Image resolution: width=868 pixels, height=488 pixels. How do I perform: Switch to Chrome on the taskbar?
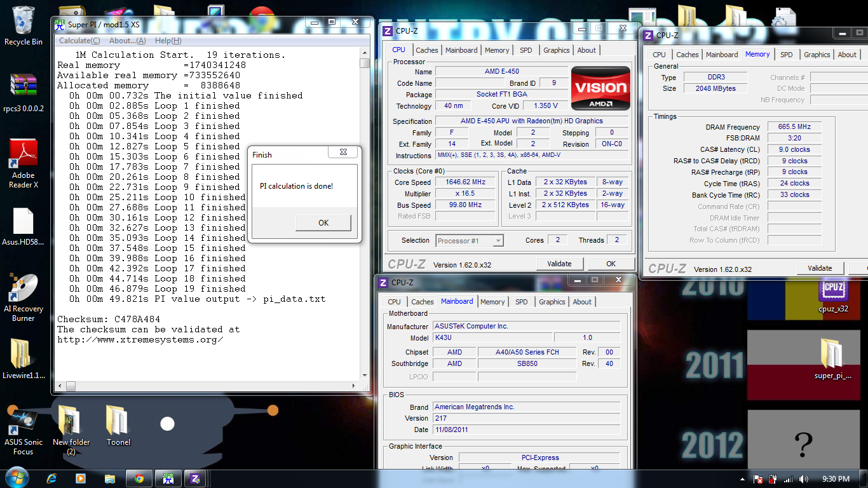139,478
